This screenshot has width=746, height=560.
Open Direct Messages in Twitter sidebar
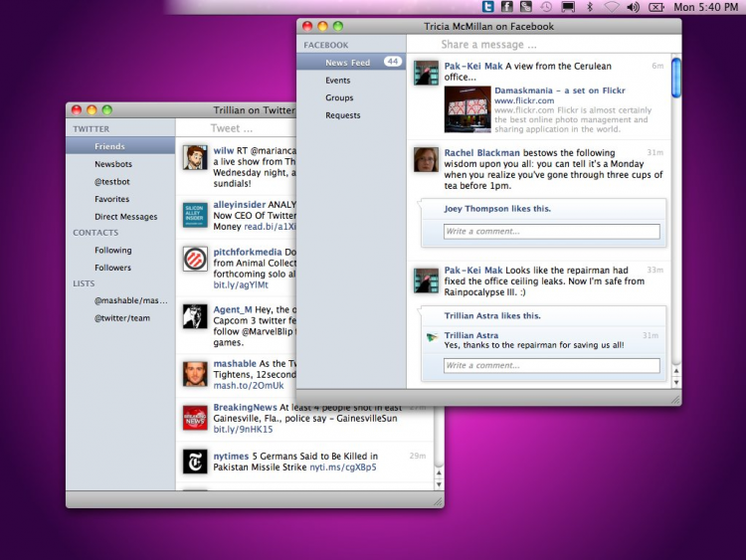[x=120, y=217]
